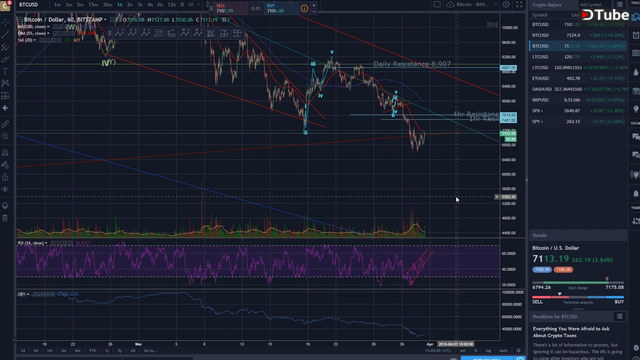Image resolution: width=640 pixels, height=360 pixels.
Task: Toggle the % percentage scale
Action: click(476, 351)
